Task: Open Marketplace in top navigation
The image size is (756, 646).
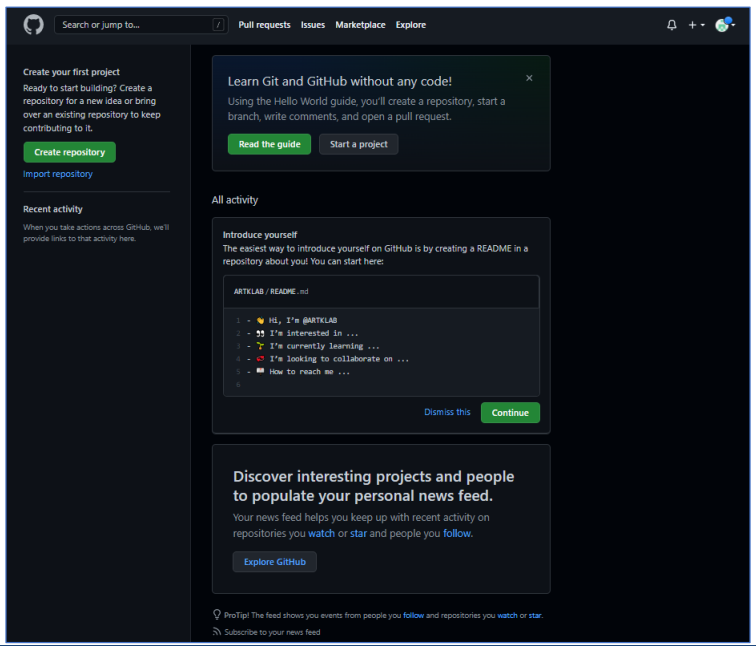Action: (360, 25)
